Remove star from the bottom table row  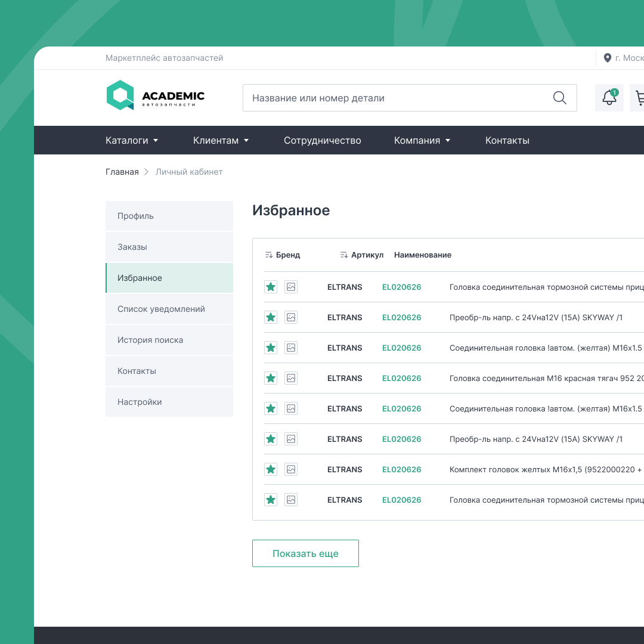271,500
